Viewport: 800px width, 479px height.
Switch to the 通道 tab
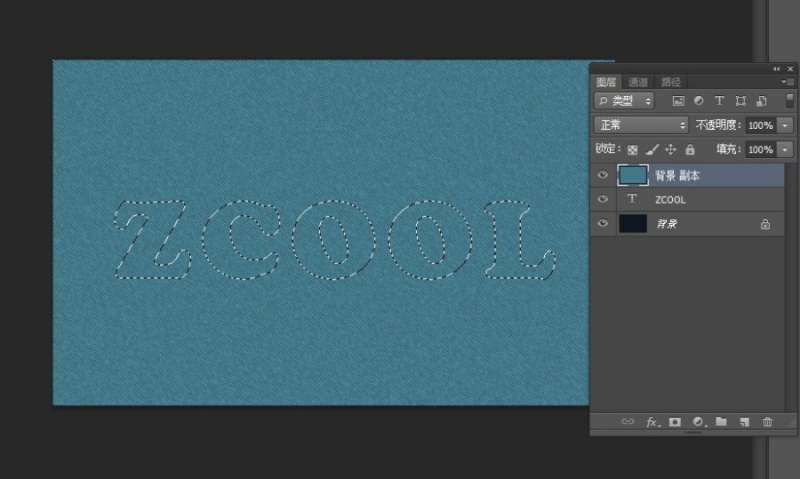coord(638,82)
